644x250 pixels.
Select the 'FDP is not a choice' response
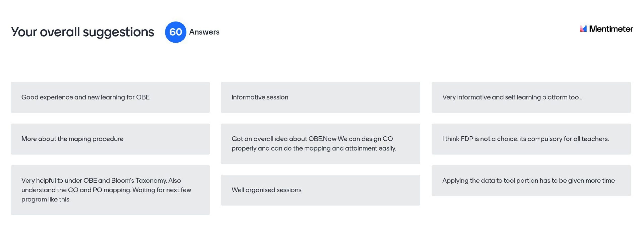pyautogui.click(x=531, y=139)
